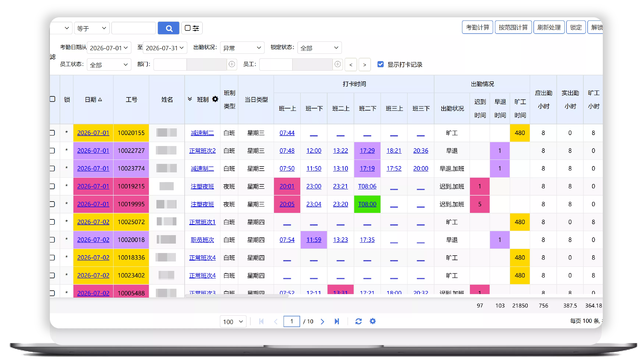Jump to last page of results
644x360 pixels.
click(337, 321)
